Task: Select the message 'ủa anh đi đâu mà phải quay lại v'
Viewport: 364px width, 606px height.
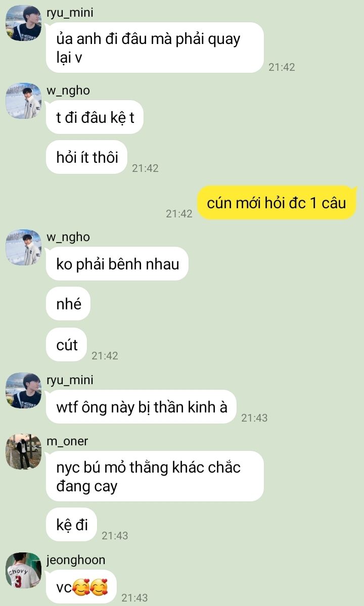Action: pyautogui.click(x=155, y=48)
